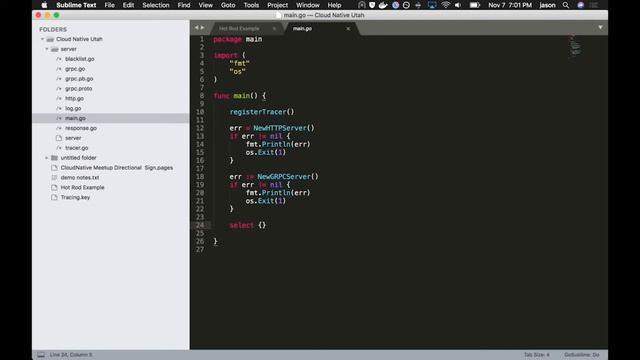Open the Sublime Text application menu

pyautogui.click(x=76, y=5)
